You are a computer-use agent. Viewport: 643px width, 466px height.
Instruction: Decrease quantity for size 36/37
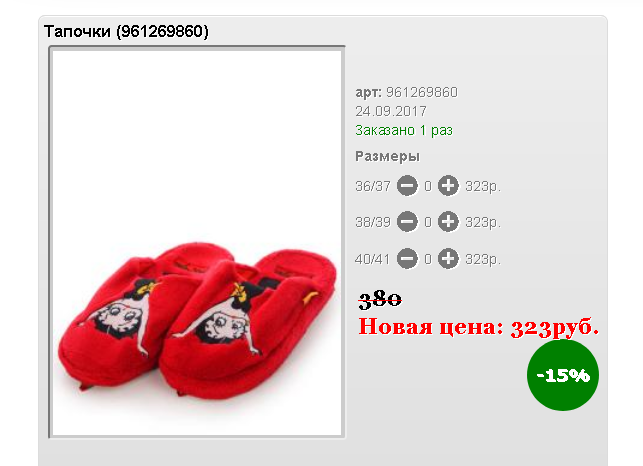[x=407, y=186]
